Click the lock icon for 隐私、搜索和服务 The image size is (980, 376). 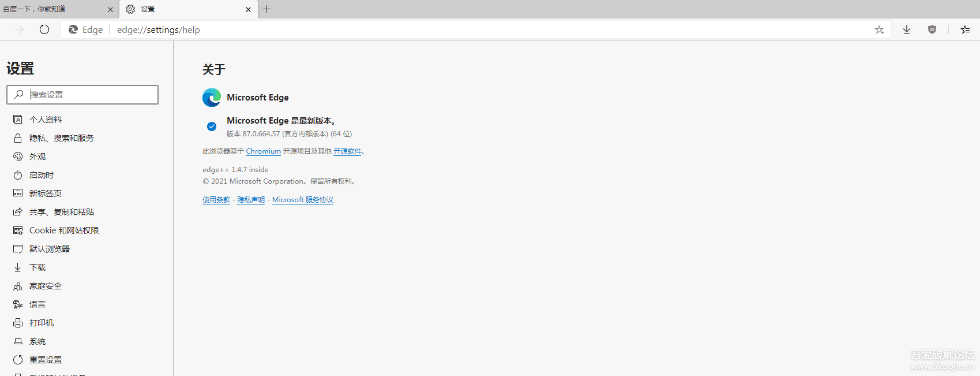coord(18,138)
